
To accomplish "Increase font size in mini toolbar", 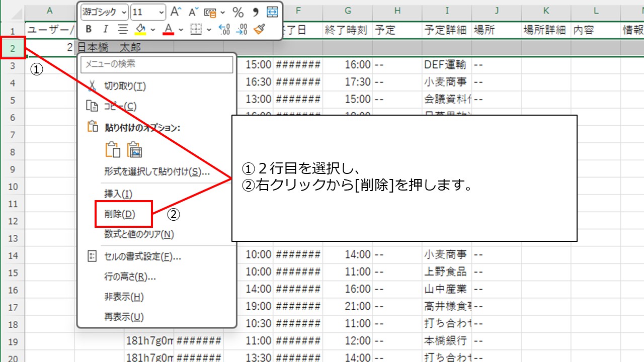I will pyautogui.click(x=175, y=12).
